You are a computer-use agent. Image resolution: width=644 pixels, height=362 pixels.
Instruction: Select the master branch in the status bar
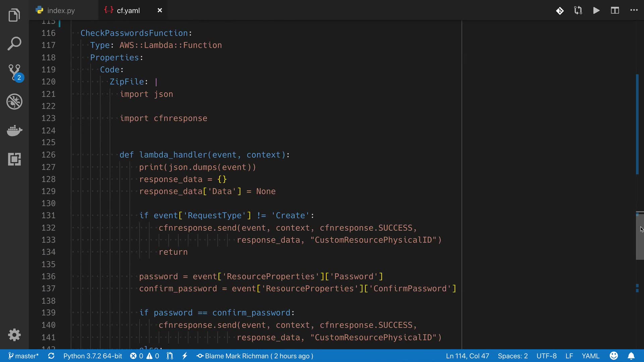click(23, 356)
